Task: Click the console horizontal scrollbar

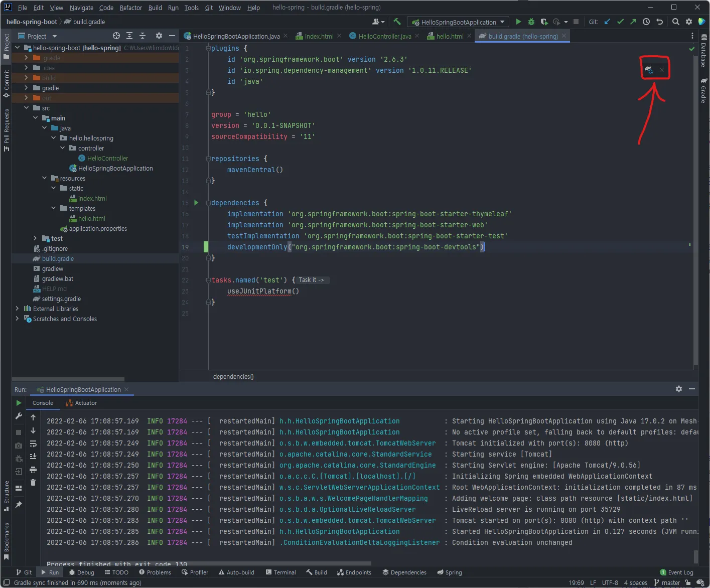Action: click(209, 563)
